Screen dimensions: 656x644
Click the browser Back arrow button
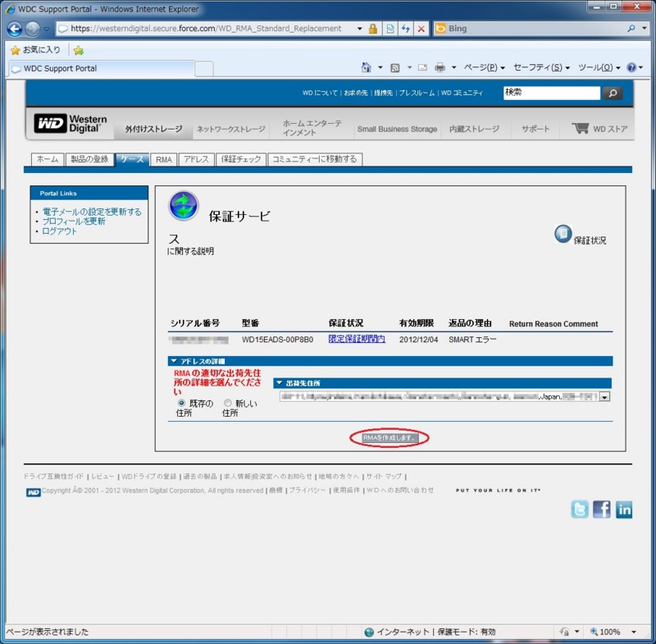15,29
